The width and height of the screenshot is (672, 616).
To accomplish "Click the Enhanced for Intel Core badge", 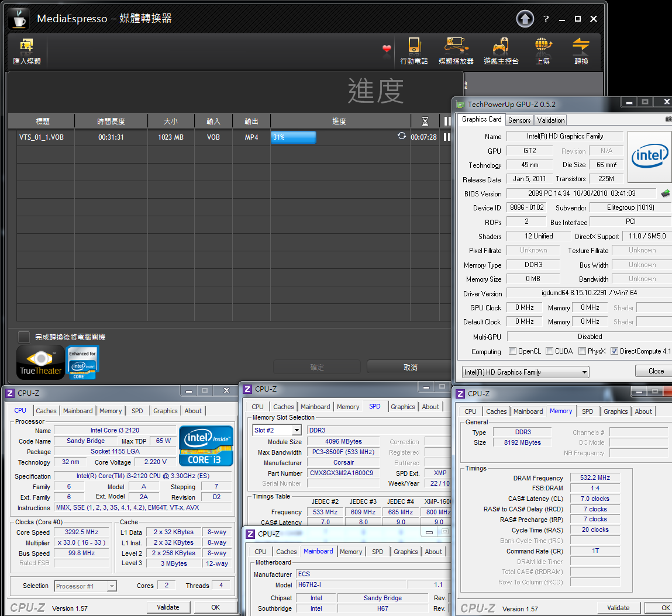I will pos(82,362).
